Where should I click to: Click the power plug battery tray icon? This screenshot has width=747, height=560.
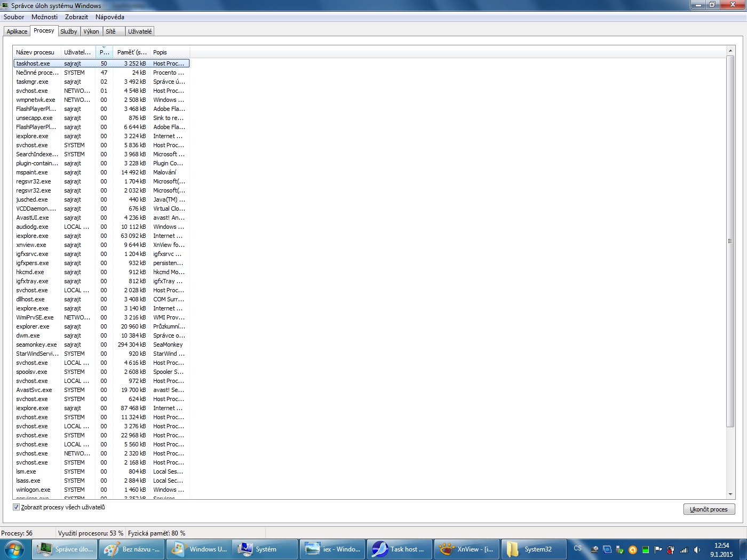pyautogui.click(x=671, y=549)
